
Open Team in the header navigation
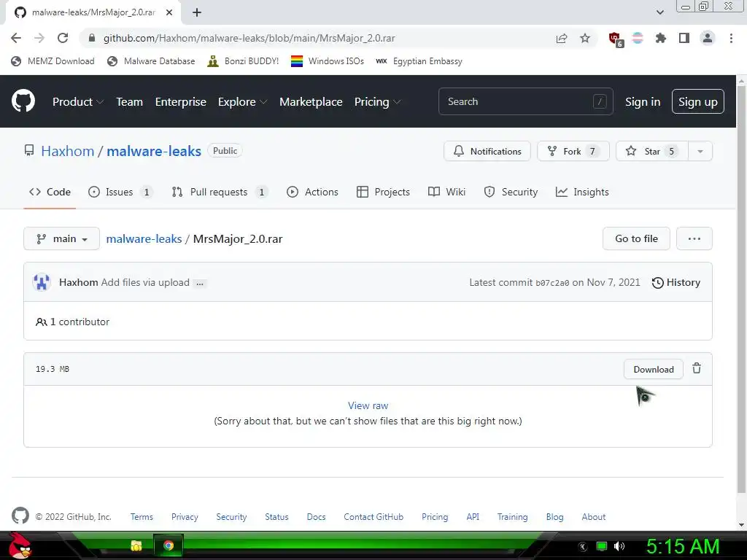[x=130, y=102]
